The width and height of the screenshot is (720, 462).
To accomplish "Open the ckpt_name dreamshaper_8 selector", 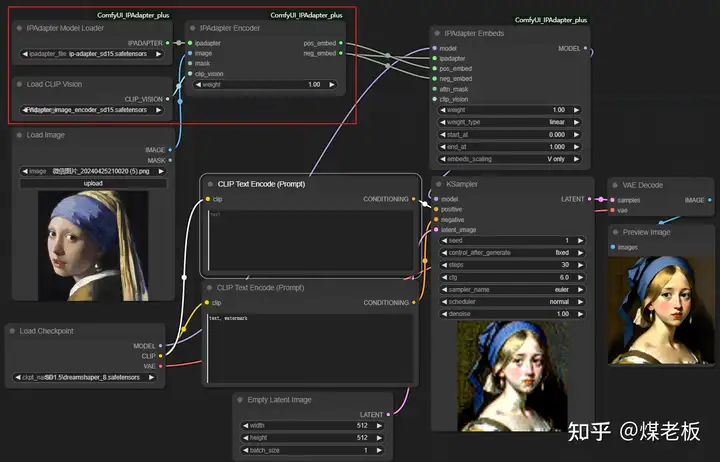I will click(84, 377).
